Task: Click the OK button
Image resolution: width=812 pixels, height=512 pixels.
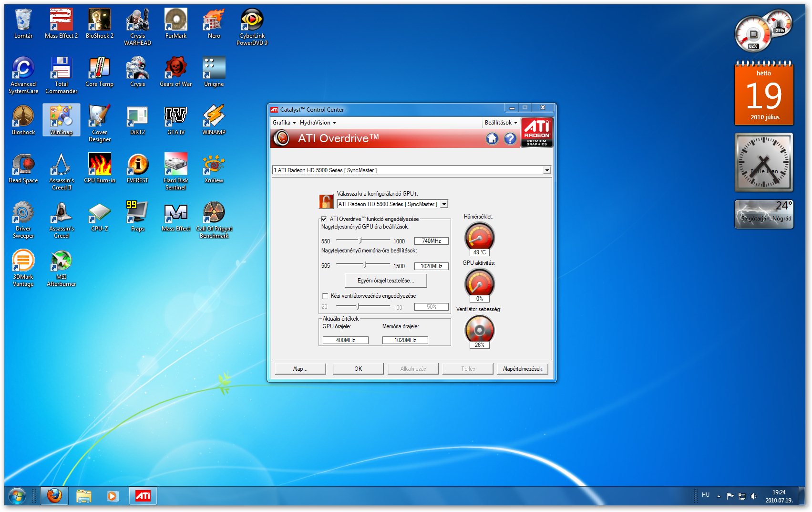Action: pos(358,369)
